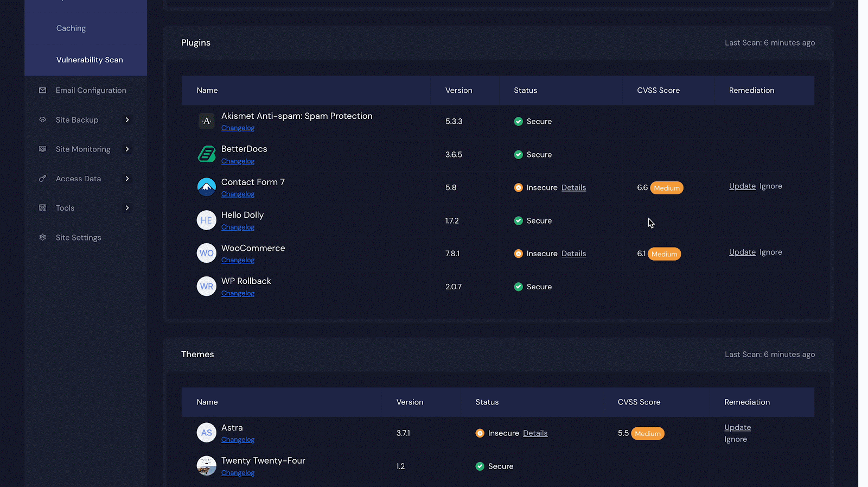Viewport: 868px width, 487px height.
Task: Click the BetterDocs plugin icon
Action: [x=206, y=154]
